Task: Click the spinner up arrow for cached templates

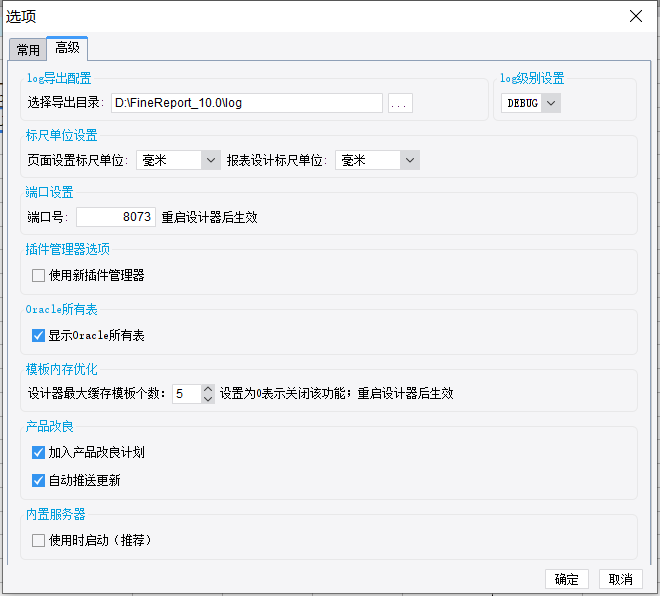Action: point(208,389)
